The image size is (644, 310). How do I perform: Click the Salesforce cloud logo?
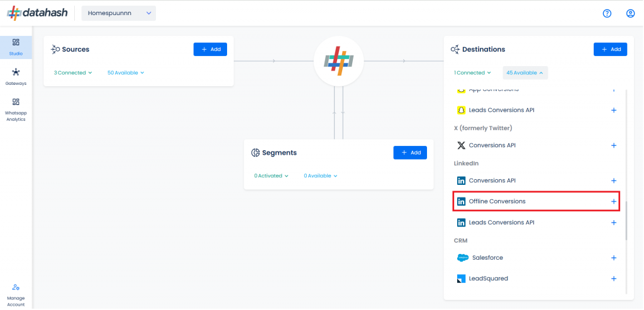463,258
